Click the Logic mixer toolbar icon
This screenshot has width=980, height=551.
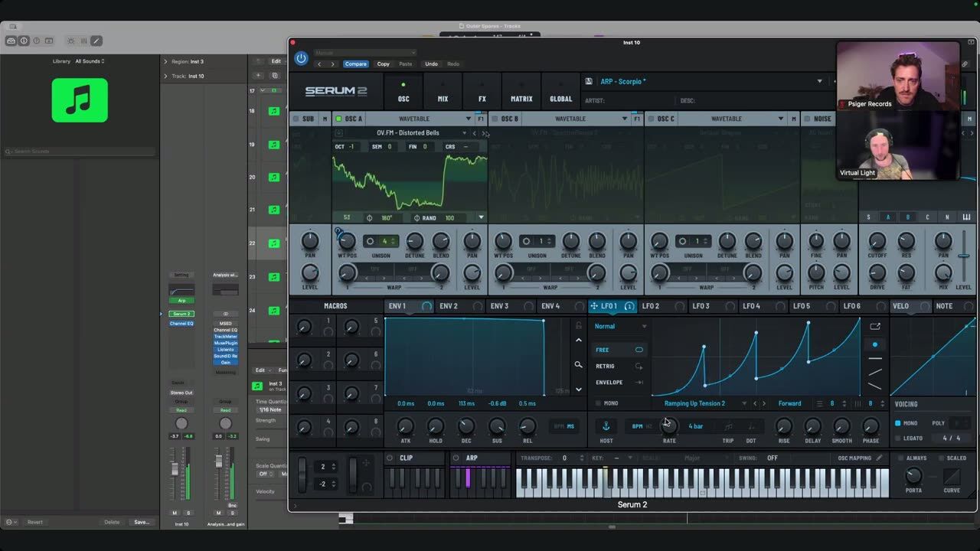[83, 41]
